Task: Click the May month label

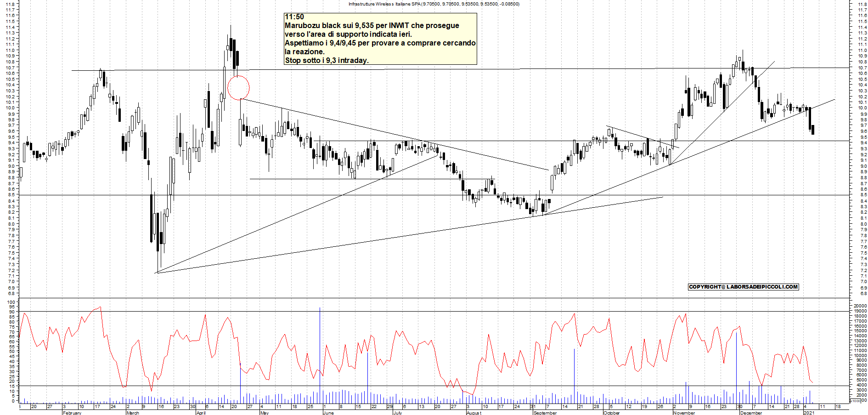Action: click(x=264, y=413)
